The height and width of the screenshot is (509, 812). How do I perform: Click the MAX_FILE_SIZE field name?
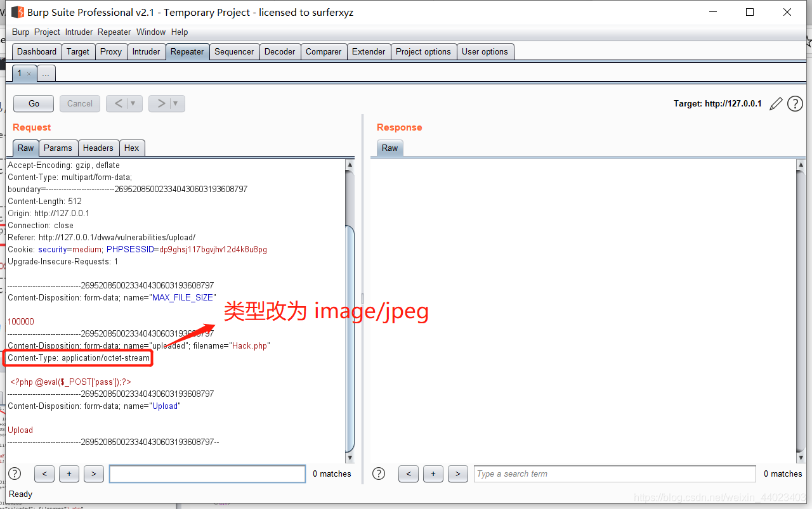pos(183,298)
